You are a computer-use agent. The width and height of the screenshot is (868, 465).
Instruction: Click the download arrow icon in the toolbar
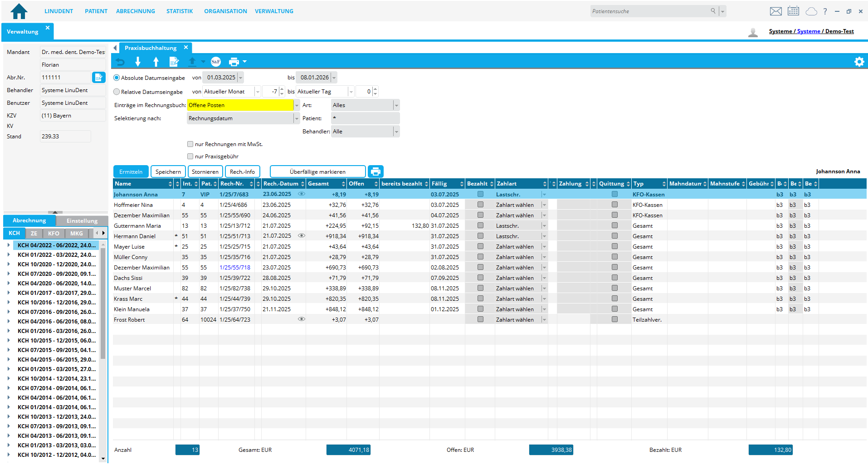[138, 62]
